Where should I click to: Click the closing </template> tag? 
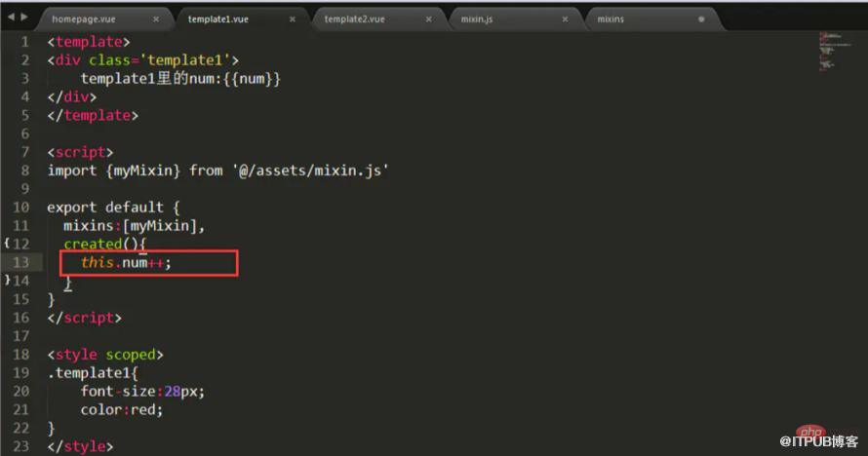pyautogui.click(x=93, y=115)
